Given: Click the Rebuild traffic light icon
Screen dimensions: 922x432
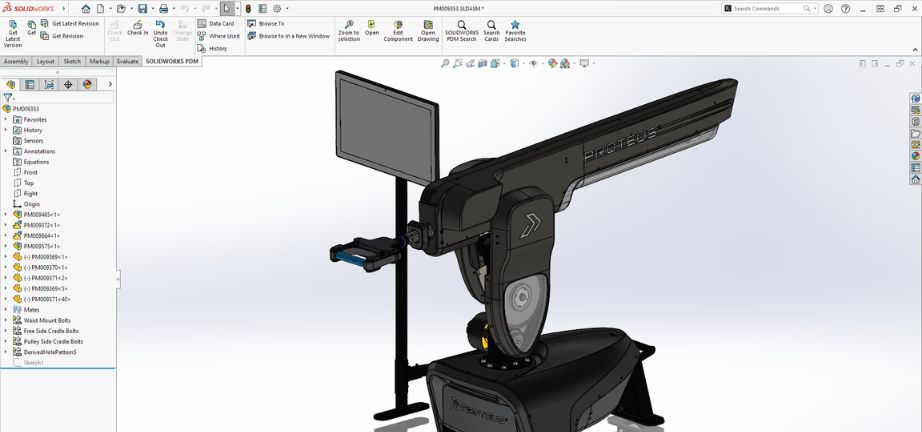Looking at the screenshot, I should pos(248,9).
